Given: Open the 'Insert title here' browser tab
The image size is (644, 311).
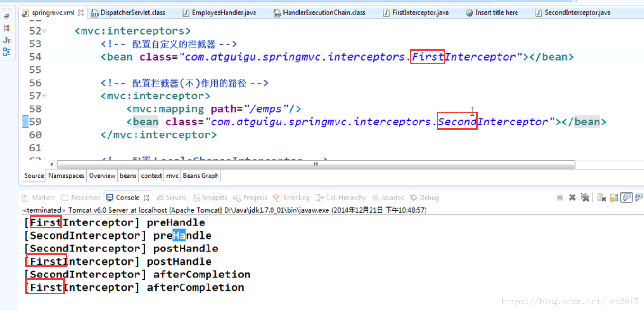Looking at the screenshot, I should (492, 13).
